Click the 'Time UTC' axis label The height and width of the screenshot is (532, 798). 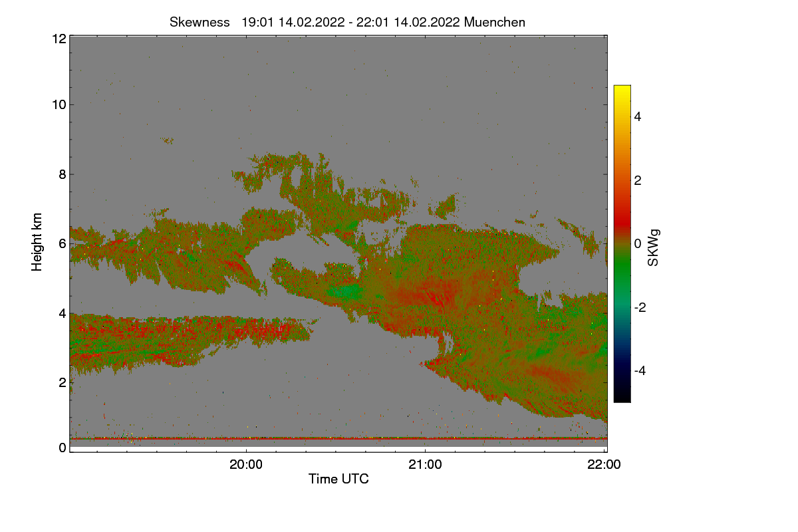[338, 479]
